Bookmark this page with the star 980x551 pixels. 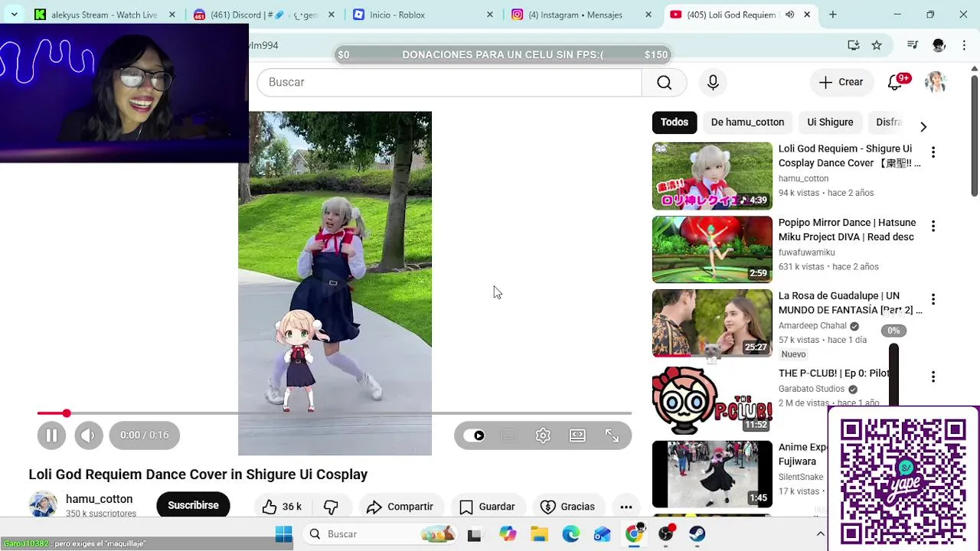(877, 45)
